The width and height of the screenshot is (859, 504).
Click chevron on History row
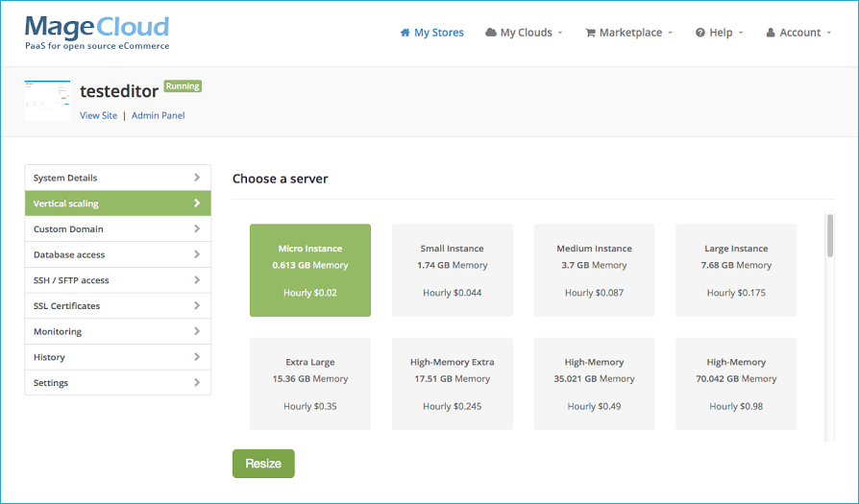(x=197, y=357)
